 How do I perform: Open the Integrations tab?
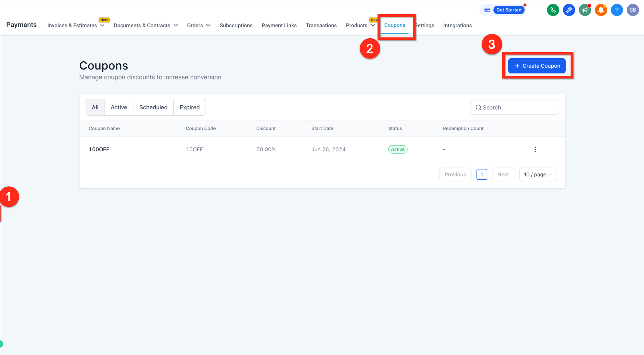[458, 25]
